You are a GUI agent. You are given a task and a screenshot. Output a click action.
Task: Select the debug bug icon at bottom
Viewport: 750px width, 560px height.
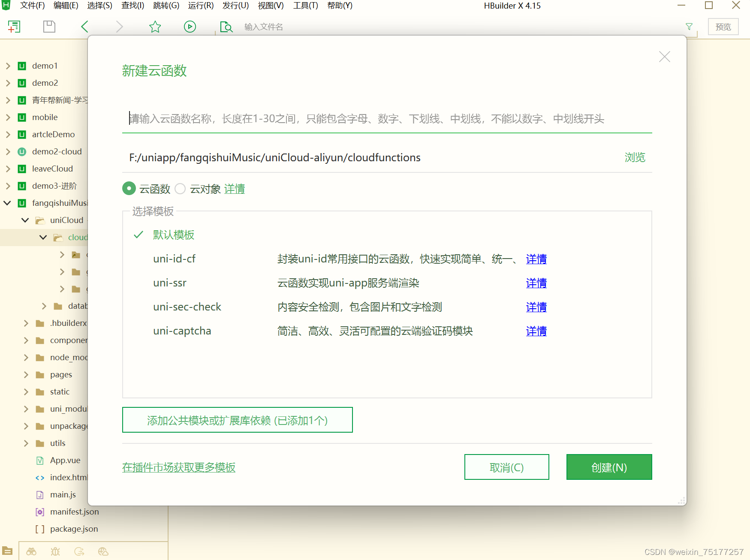click(55, 551)
